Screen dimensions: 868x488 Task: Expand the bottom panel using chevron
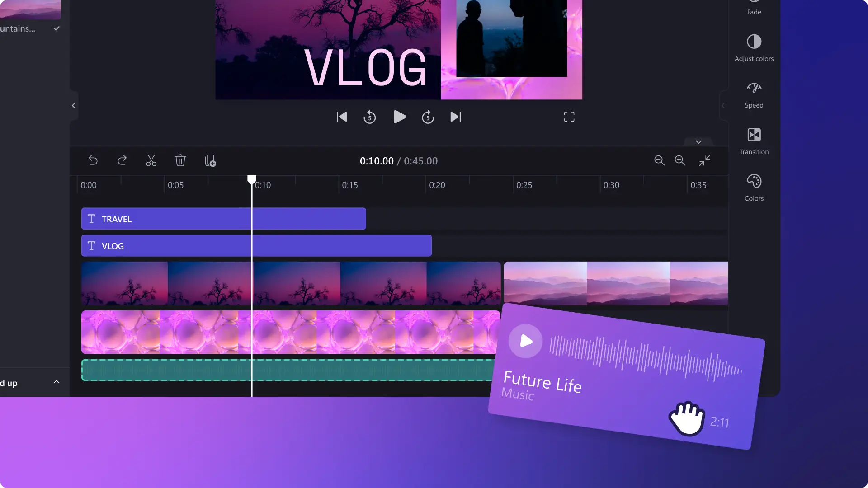click(57, 382)
